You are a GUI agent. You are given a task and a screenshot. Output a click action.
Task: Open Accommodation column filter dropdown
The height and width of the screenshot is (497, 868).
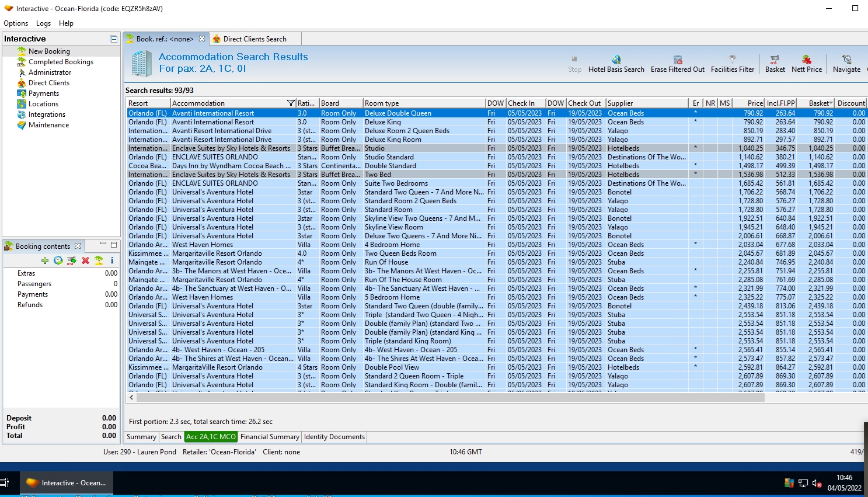click(291, 103)
